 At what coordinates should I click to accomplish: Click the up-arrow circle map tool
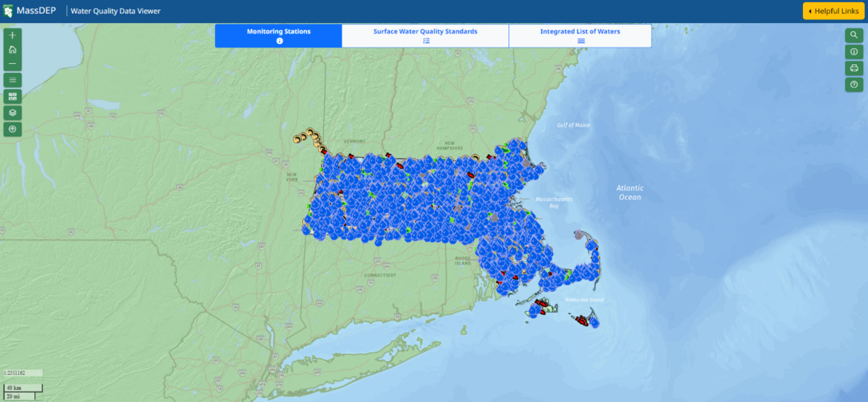[x=13, y=129]
